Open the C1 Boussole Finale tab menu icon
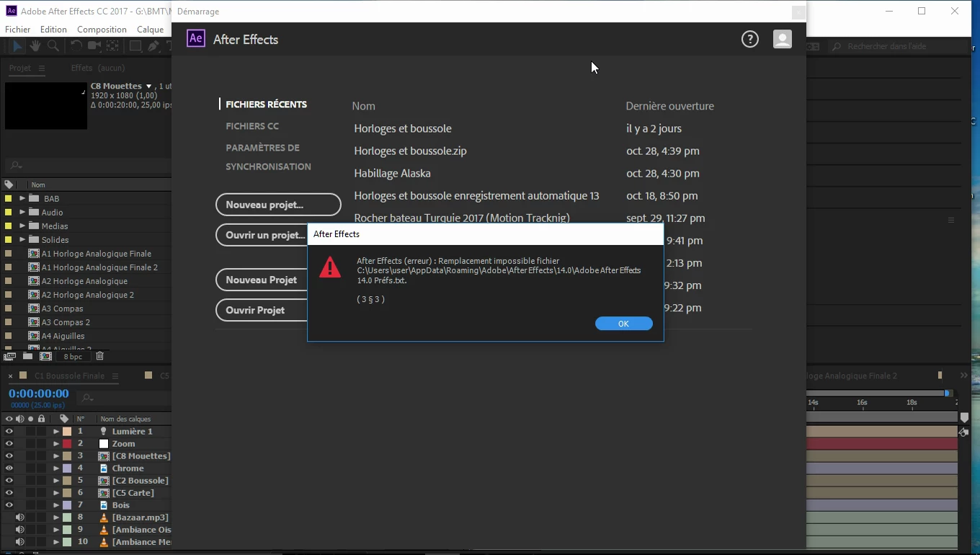The image size is (980, 555). pyautogui.click(x=114, y=376)
